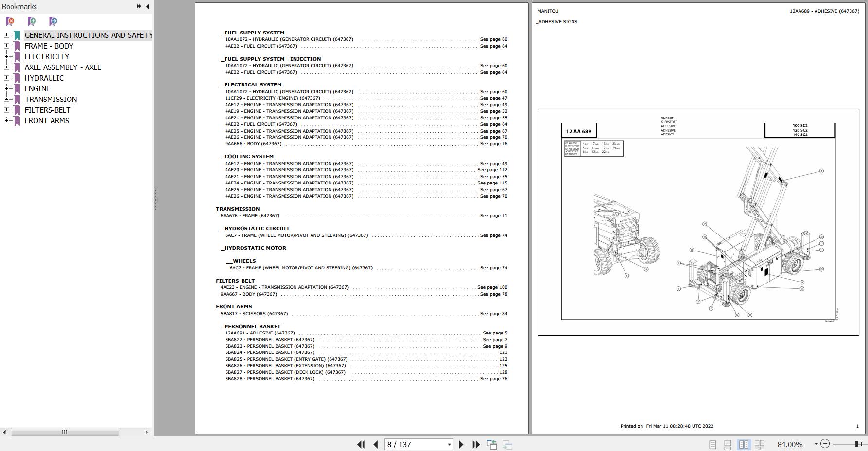The width and height of the screenshot is (868, 451).
Task: Toggle the two-page facing view
Action: [x=744, y=444]
